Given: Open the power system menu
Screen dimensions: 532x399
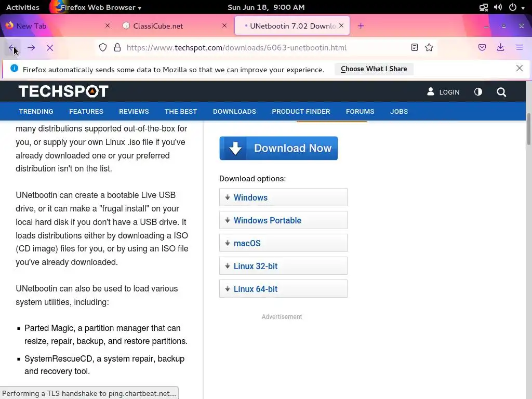Looking at the screenshot, I should [516, 7].
